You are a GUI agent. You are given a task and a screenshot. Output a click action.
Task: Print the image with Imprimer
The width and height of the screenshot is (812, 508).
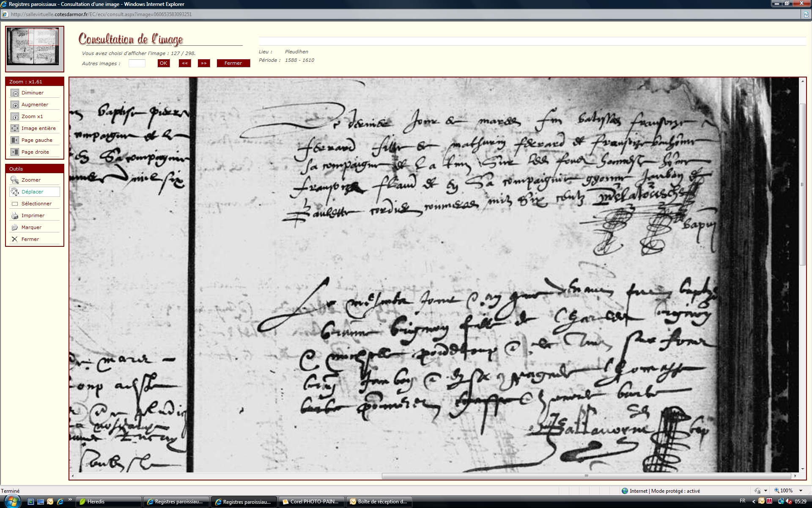point(15,215)
